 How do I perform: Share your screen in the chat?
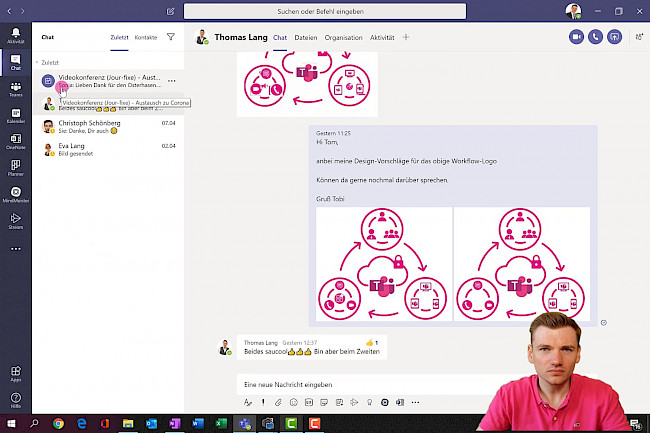tap(614, 37)
